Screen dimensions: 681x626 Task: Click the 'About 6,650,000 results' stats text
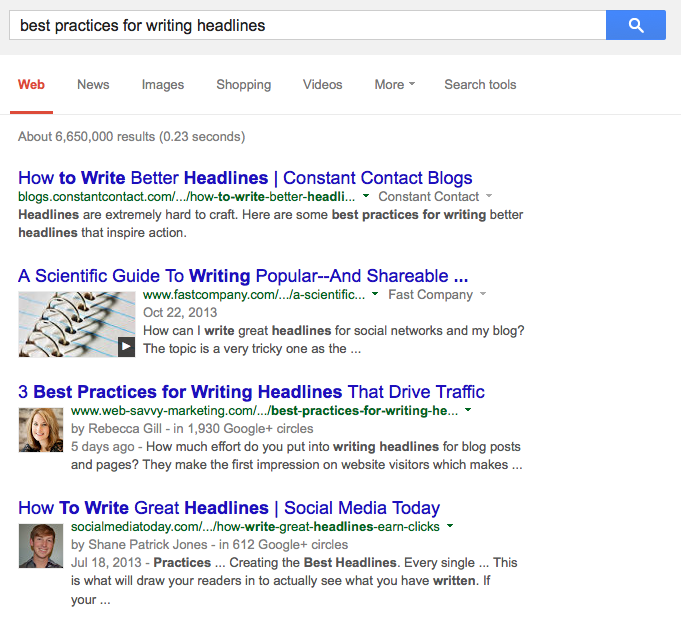[131, 136]
